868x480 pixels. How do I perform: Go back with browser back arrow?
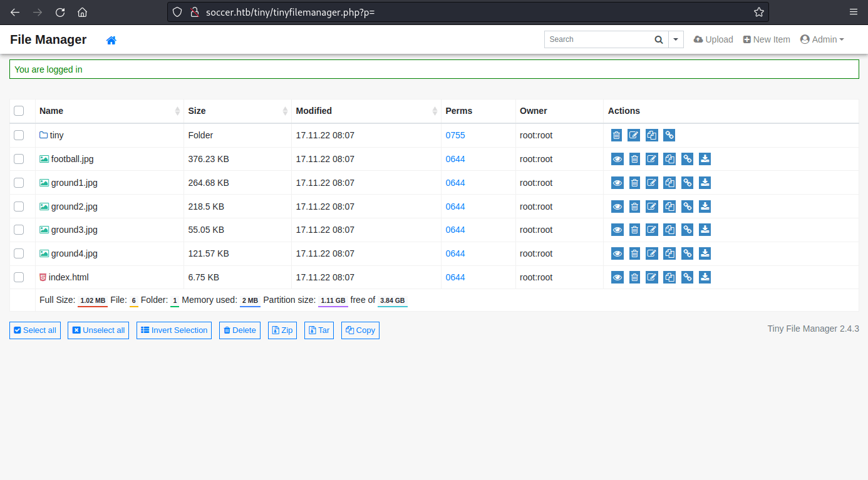pos(15,12)
